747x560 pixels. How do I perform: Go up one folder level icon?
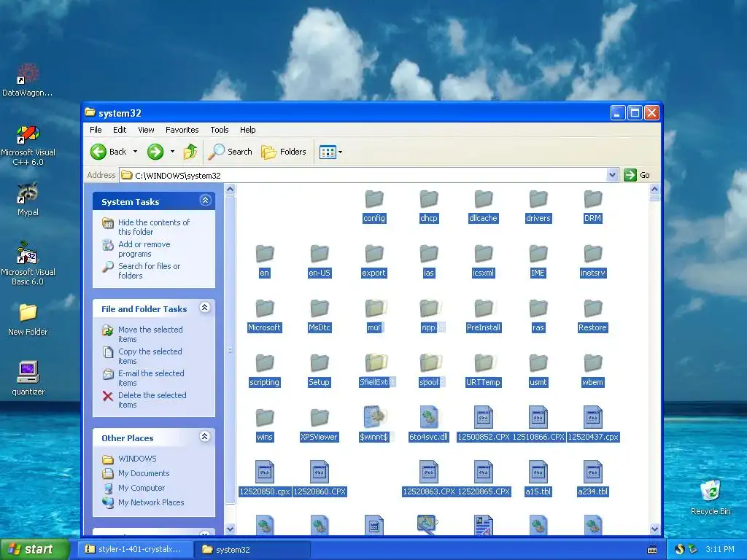[x=190, y=152]
